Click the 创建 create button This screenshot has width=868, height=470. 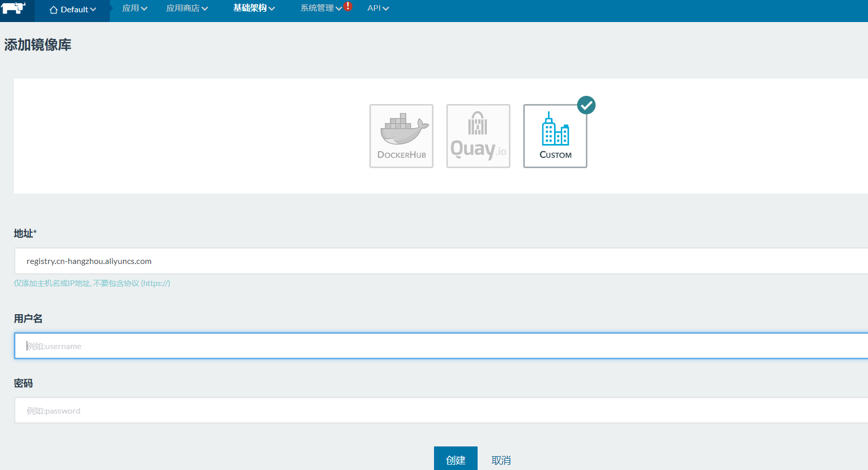(x=456, y=459)
